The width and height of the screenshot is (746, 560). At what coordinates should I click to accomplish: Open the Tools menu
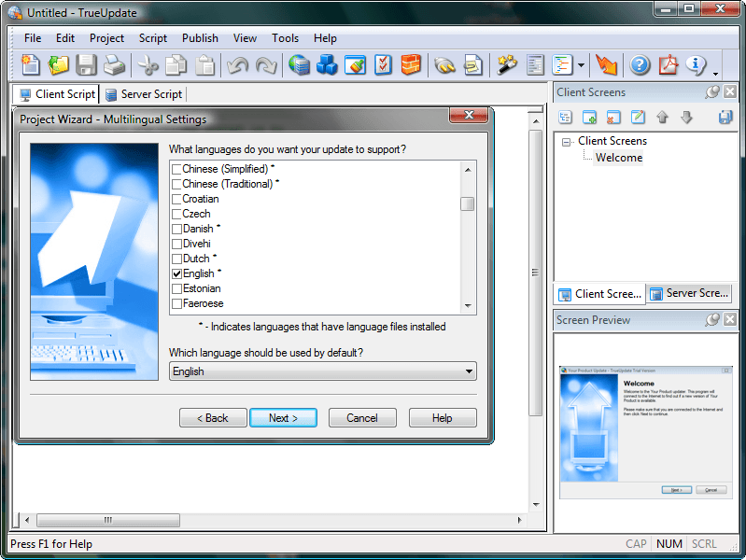285,38
